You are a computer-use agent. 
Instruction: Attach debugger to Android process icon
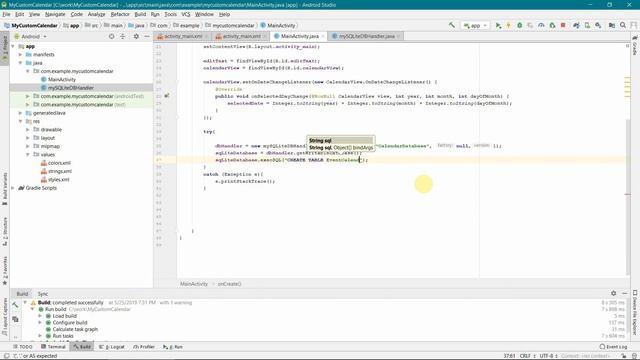pos(552,25)
